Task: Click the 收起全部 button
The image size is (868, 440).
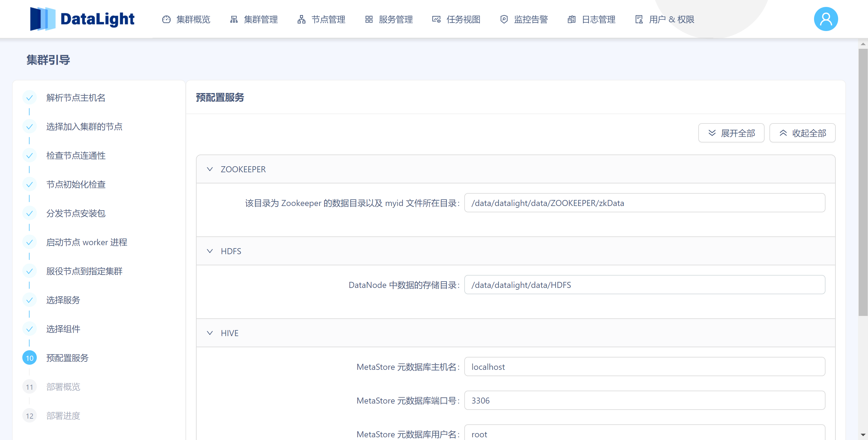Action: tap(802, 133)
